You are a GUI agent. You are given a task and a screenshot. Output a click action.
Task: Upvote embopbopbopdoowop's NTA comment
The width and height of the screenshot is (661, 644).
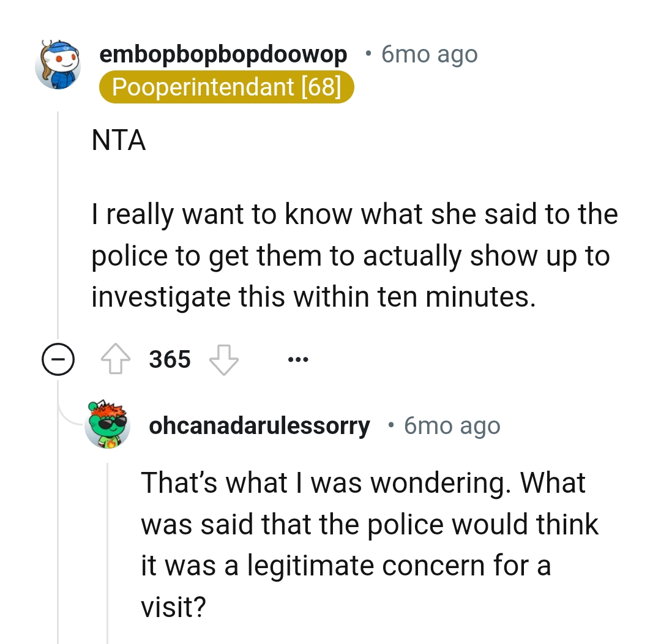pyautogui.click(x=116, y=359)
